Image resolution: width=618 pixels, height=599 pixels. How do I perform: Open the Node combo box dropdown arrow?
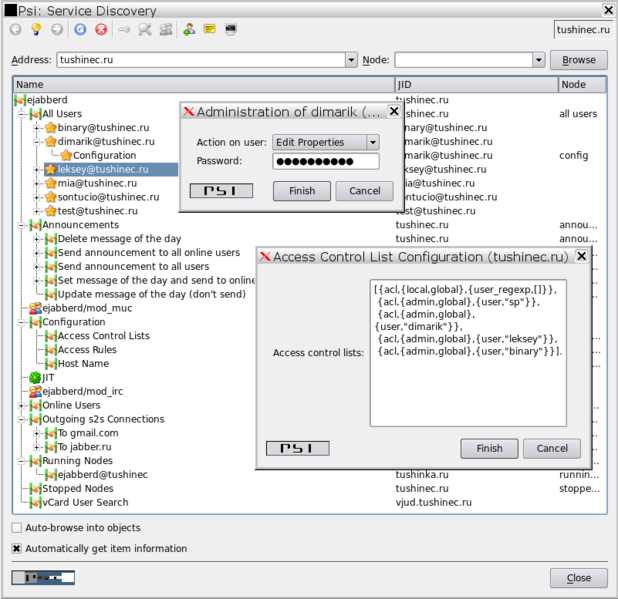pyautogui.click(x=538, y=60)
